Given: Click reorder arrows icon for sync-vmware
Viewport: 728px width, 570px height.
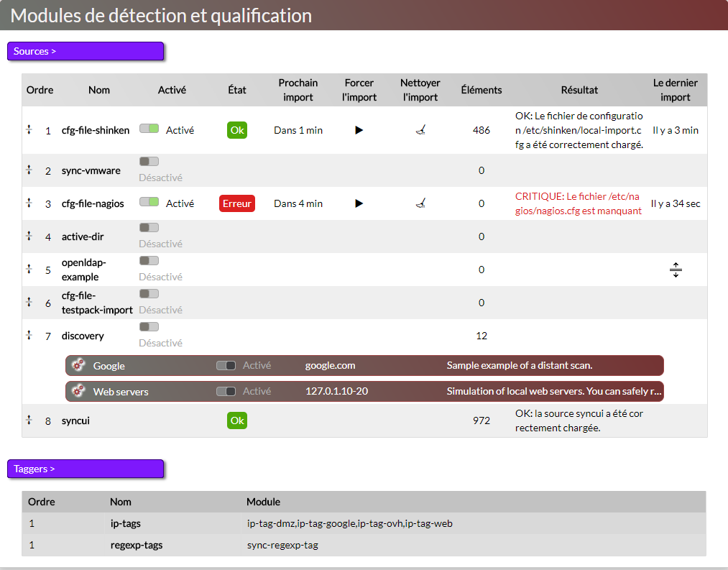Looking at the screenshot, I should [x=29, y=170].
